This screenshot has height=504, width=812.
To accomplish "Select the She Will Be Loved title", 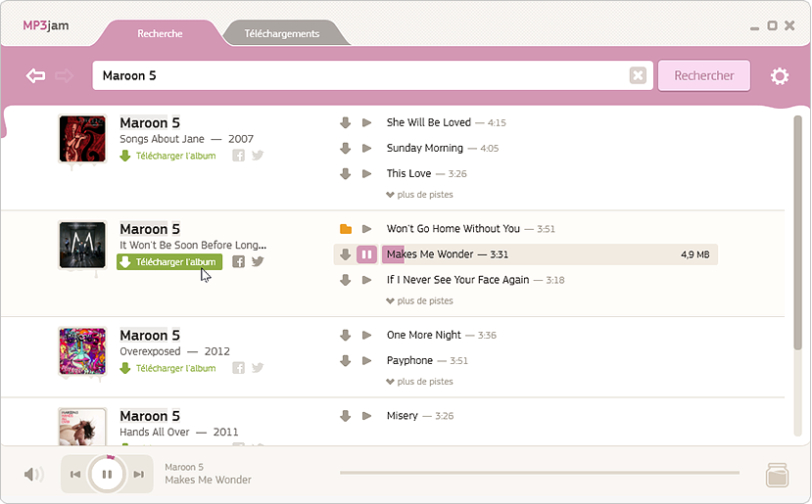I will 429,122.
